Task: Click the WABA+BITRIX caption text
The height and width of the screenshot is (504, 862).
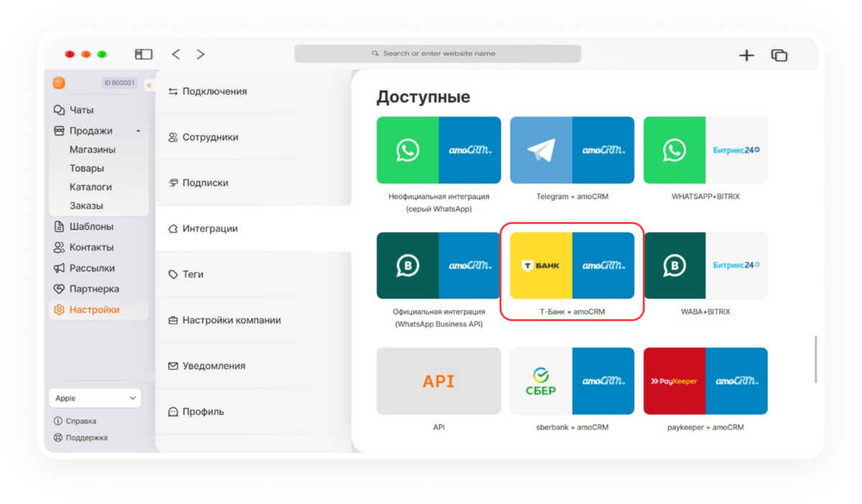Action: [x=705, y=312]
